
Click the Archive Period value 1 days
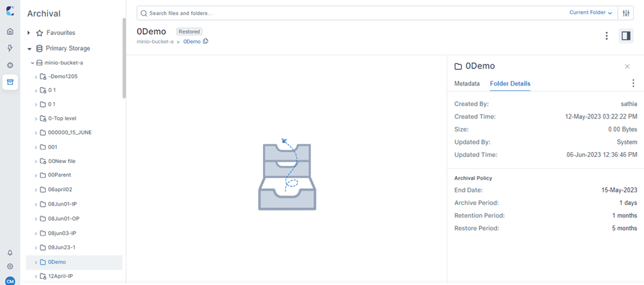[x=628, y=203]
